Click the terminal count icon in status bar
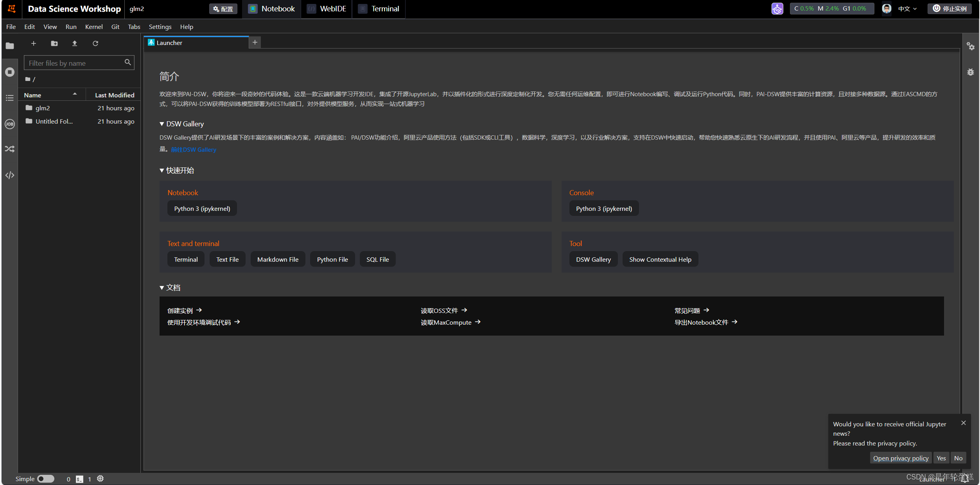980x485 pixels. pyautogui.click(x=79, y=479)
